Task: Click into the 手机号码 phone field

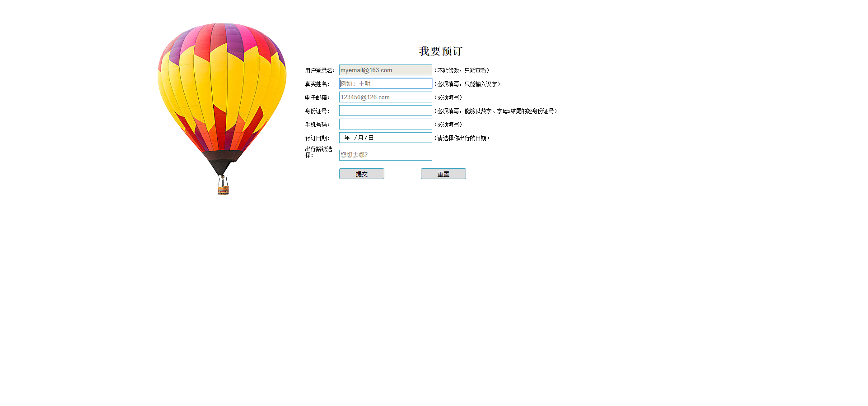Action: (385, 124)
